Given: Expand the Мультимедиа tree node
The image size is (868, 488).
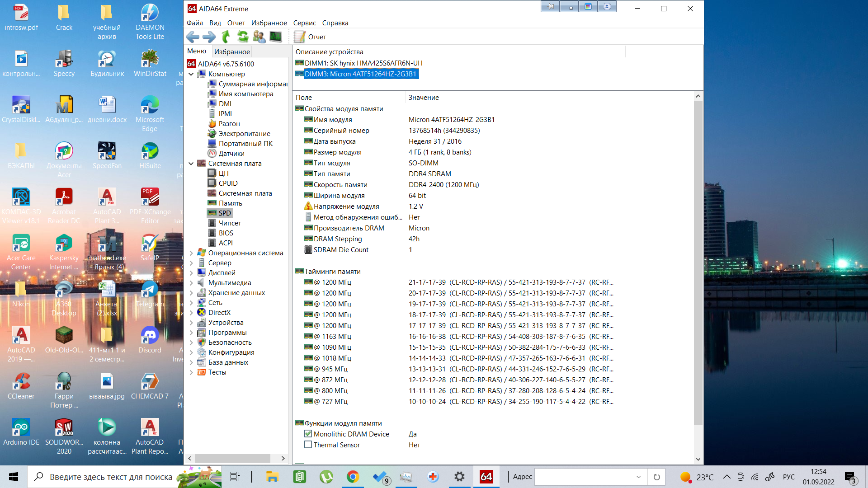Looking at the screenshot, I should (191, 283).
